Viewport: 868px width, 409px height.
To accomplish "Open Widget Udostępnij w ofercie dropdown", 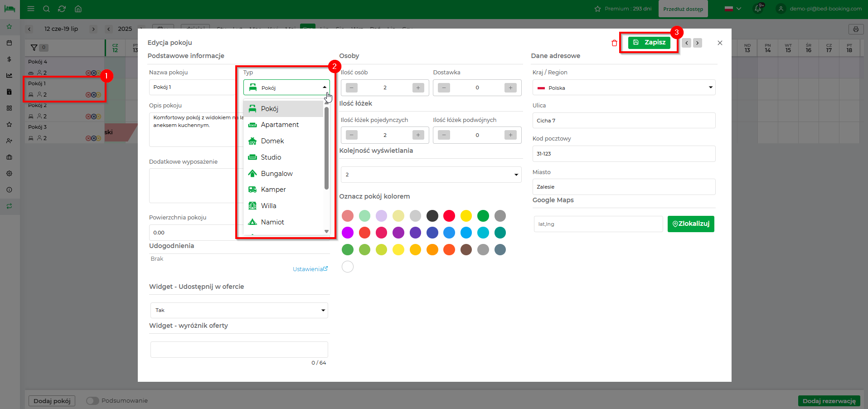I will point(239,310).
